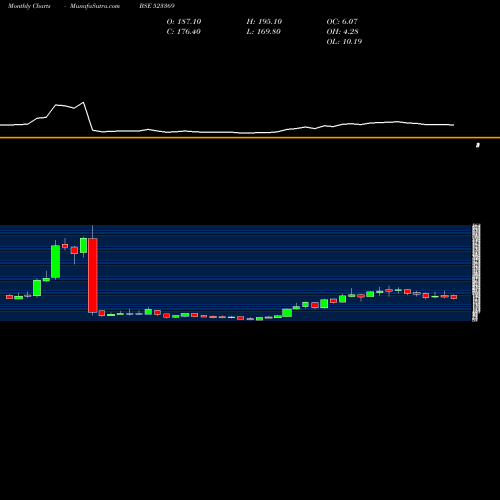The height and width of the screenshot is (500, 500).
Task: Select the 'OH: 4.28' value
Action: (x=342, y=32)
